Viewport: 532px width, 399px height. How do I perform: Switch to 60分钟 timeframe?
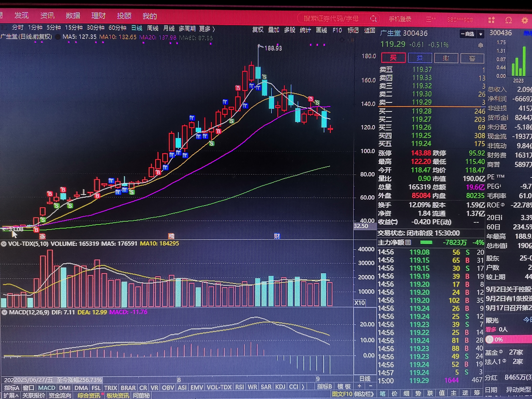[x=117, y=28]
